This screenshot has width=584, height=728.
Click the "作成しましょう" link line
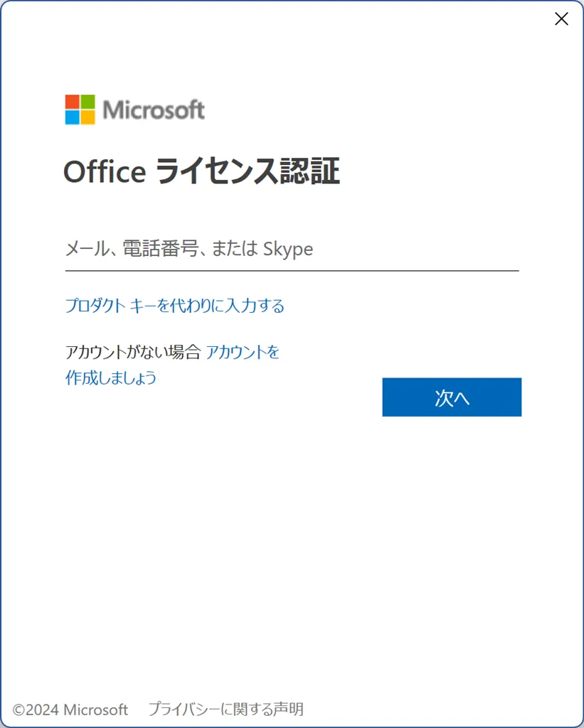point(111,378)
